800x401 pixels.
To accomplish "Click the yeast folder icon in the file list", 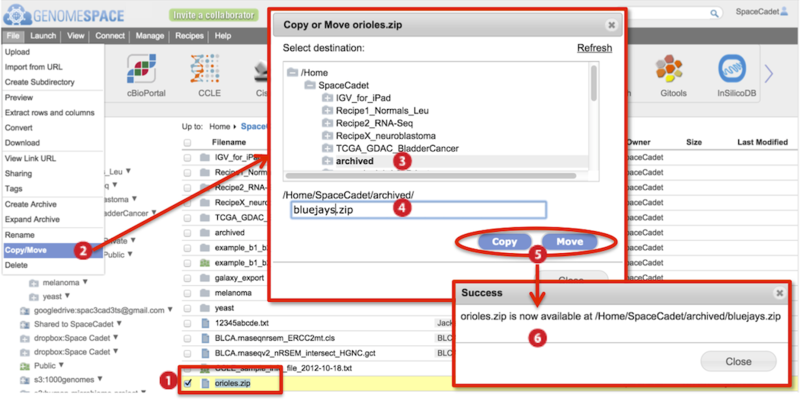I will pos(205,308).
